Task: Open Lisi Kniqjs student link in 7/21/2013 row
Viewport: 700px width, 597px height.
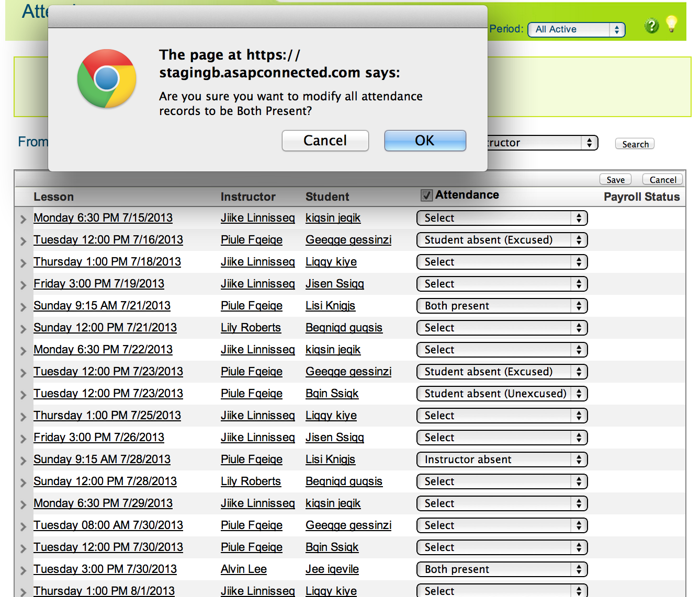Action: (331, 306)
